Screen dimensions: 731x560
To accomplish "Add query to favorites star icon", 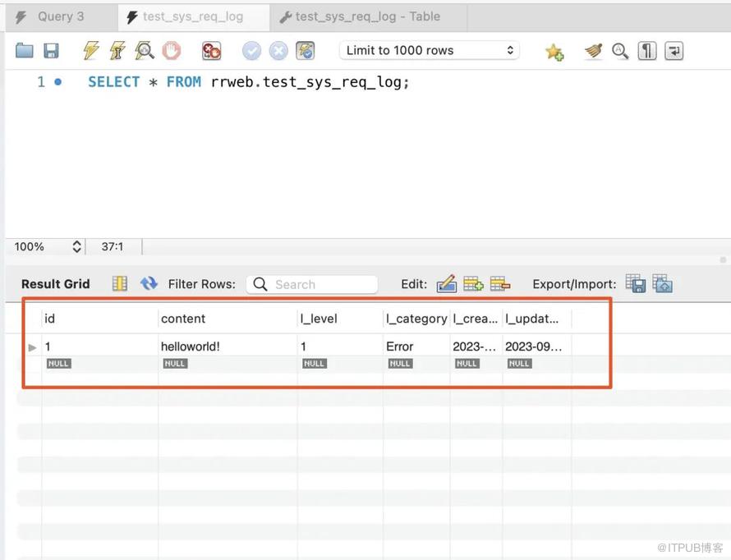I will pos(554,52).
